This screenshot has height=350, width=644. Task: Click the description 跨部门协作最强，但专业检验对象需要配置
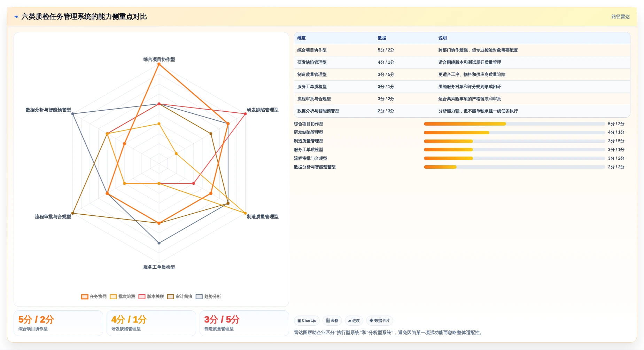tap(478, 50)
